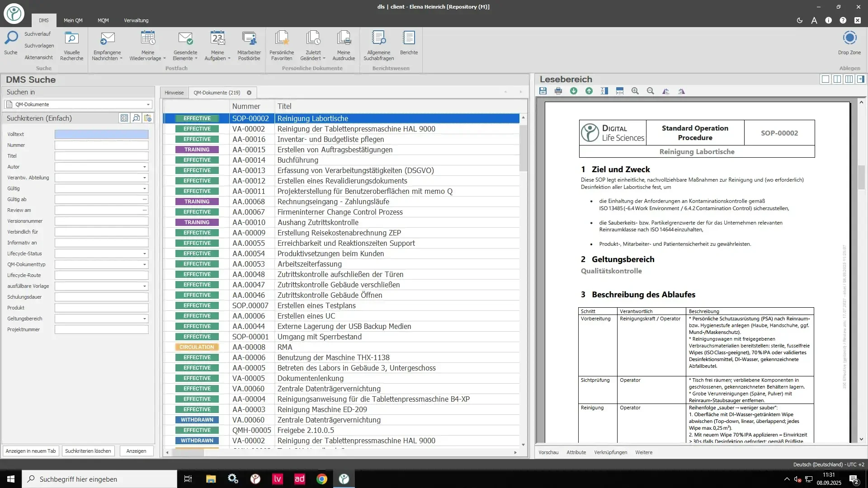Enable single-pane view in Lesebereich
The image size is (868, 488).
click(x=826, y=79)
